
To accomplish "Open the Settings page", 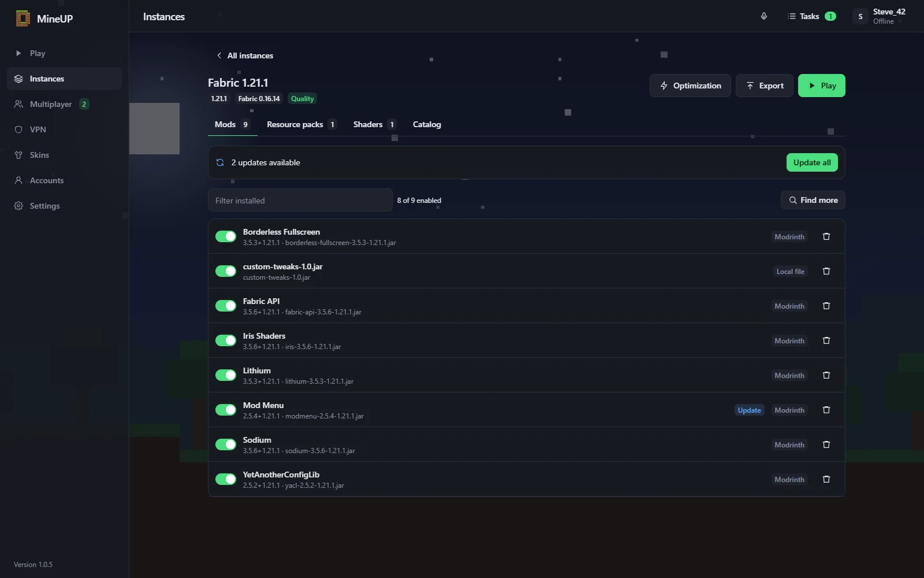I will 64,206.
